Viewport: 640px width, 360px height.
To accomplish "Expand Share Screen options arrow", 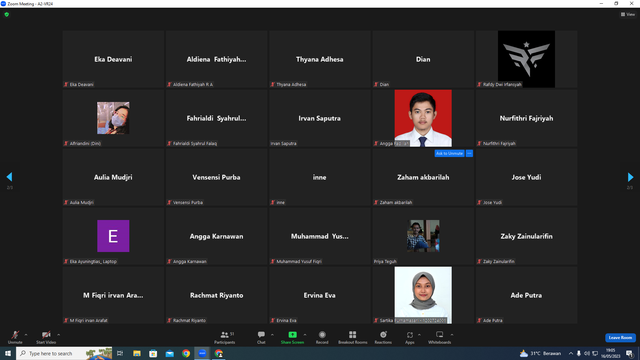I will point(305,335).
